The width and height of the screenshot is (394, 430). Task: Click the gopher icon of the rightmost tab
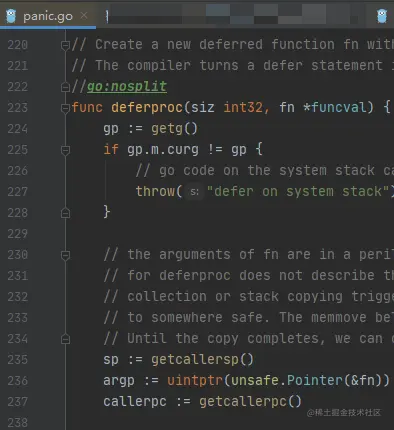point(382,16)
